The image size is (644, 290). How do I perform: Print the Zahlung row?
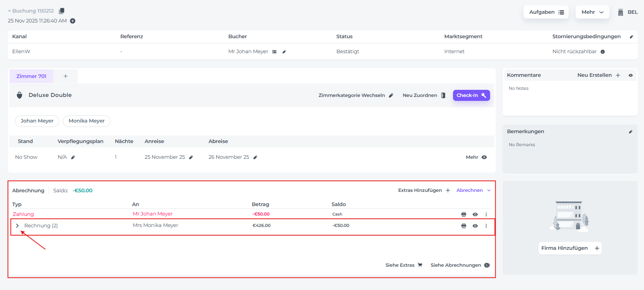pos(464,214)
